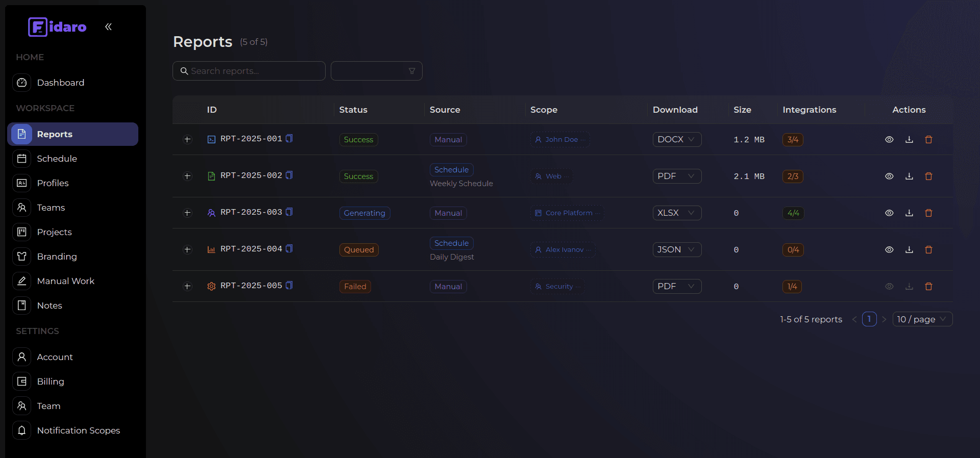
Task: Preview report RPT-2025-003 via eye icon
Action: (x=889, y=213)
